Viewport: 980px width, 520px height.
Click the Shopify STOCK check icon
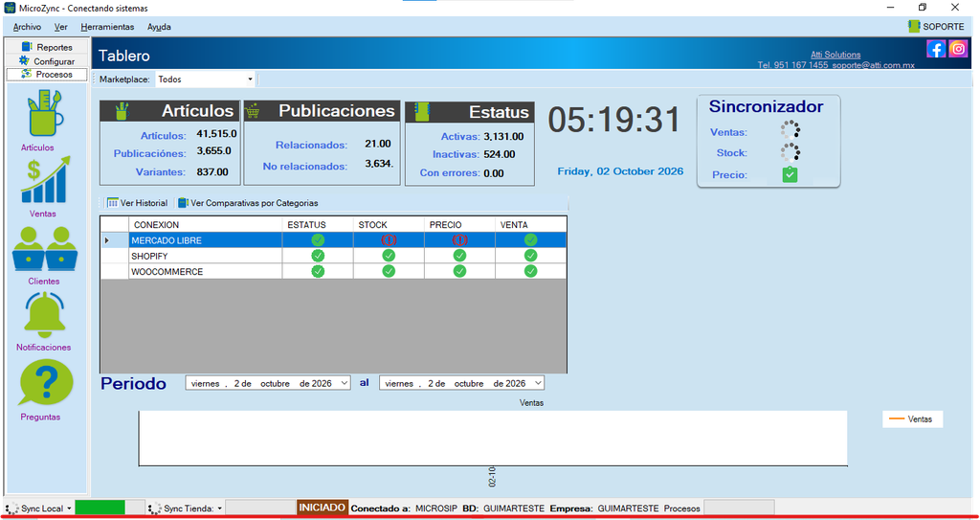click(389, 256)
